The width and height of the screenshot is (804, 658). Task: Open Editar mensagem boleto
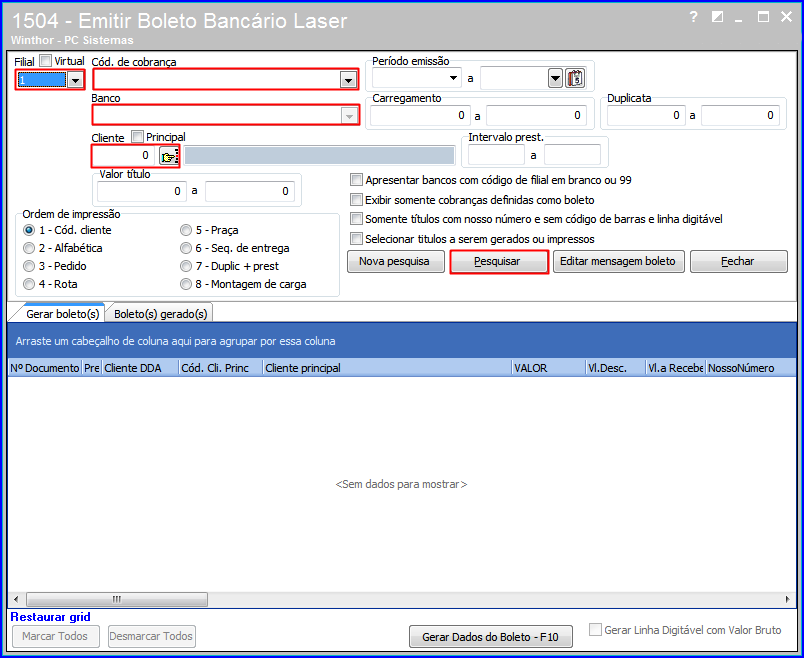tap(618, 262)
